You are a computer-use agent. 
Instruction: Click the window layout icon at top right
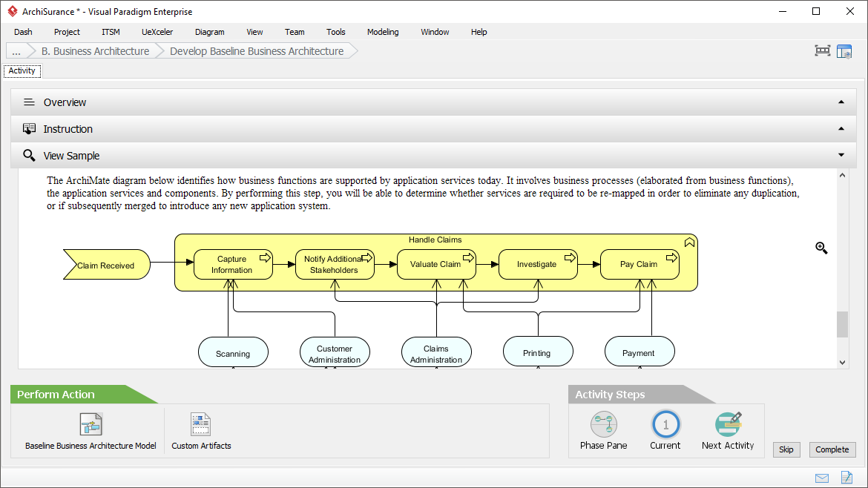pyautogui.click(x=844, y=50)
